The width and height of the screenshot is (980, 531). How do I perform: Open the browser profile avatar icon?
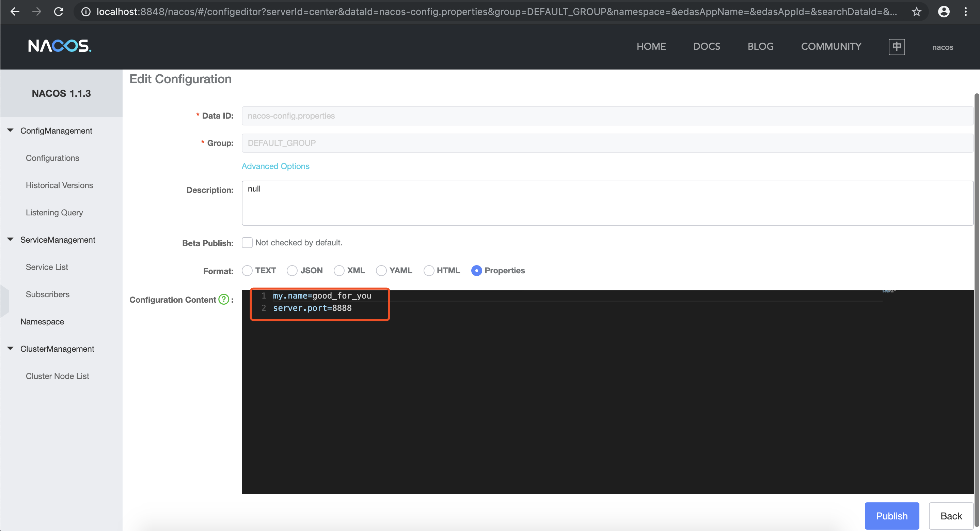tap(944, 12)
